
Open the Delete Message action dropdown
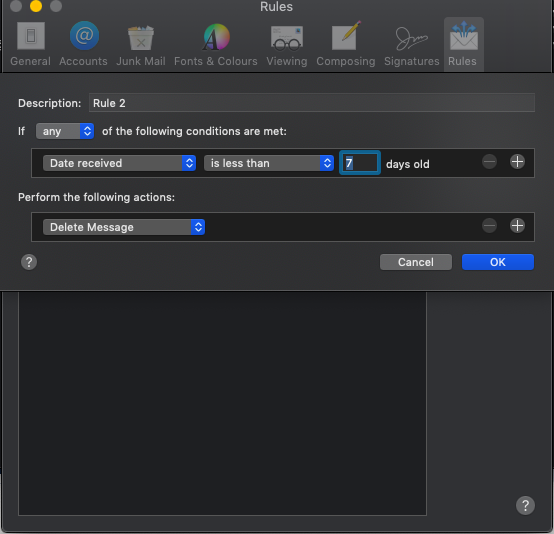124,227
